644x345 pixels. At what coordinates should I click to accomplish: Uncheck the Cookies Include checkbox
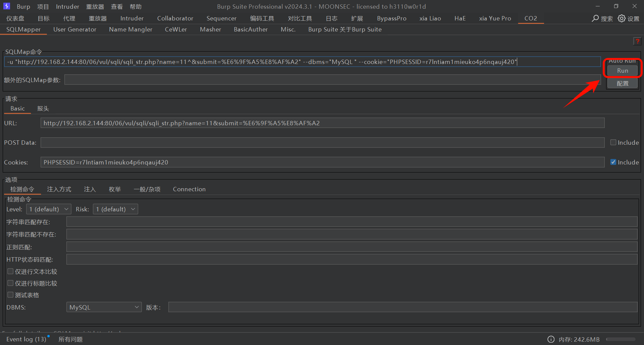click(x=613, y=162)
